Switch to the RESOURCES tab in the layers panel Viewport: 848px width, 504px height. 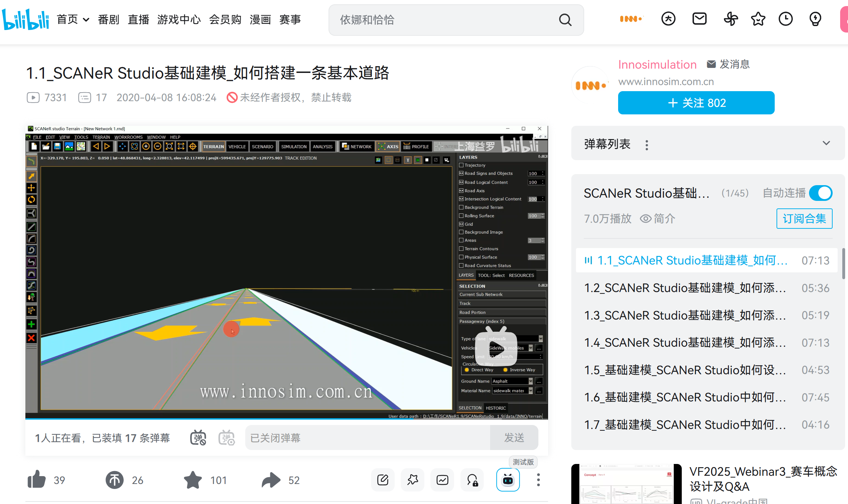pos(521,275)
